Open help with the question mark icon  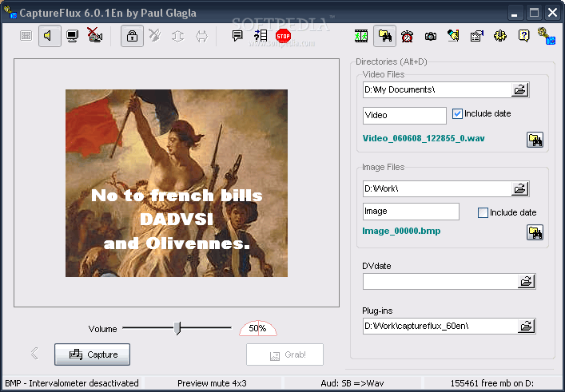(523, 36)
